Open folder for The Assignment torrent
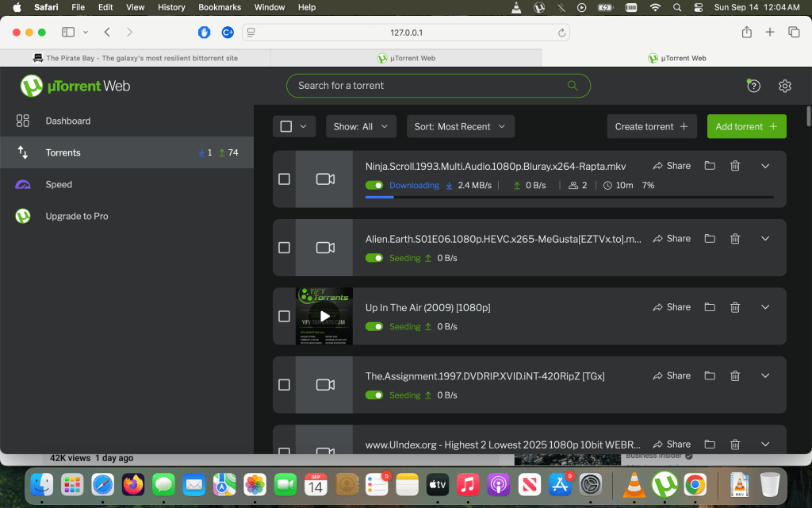Screen dimensions: 812x508 (x=710, y=375)
